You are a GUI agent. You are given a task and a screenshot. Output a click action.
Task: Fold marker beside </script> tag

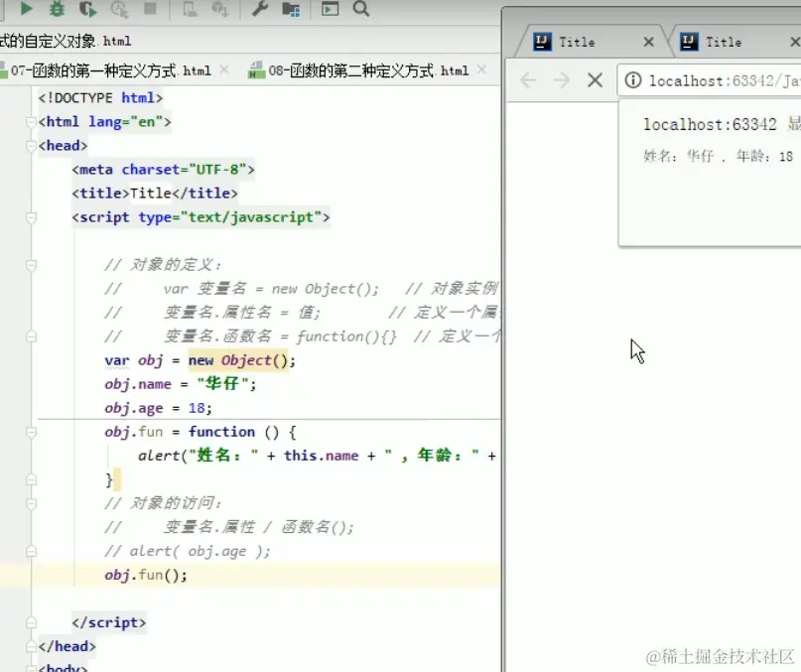click(x=31, y=623)
